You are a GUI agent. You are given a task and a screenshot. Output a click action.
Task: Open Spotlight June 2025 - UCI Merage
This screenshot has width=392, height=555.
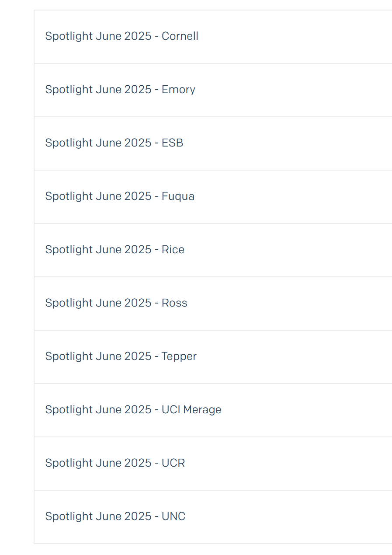133,410
